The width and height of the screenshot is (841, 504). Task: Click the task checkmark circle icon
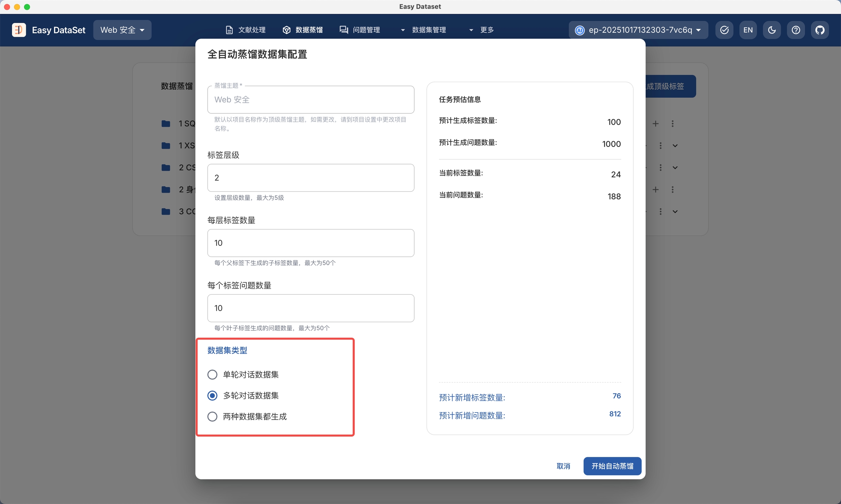point(724,30)
